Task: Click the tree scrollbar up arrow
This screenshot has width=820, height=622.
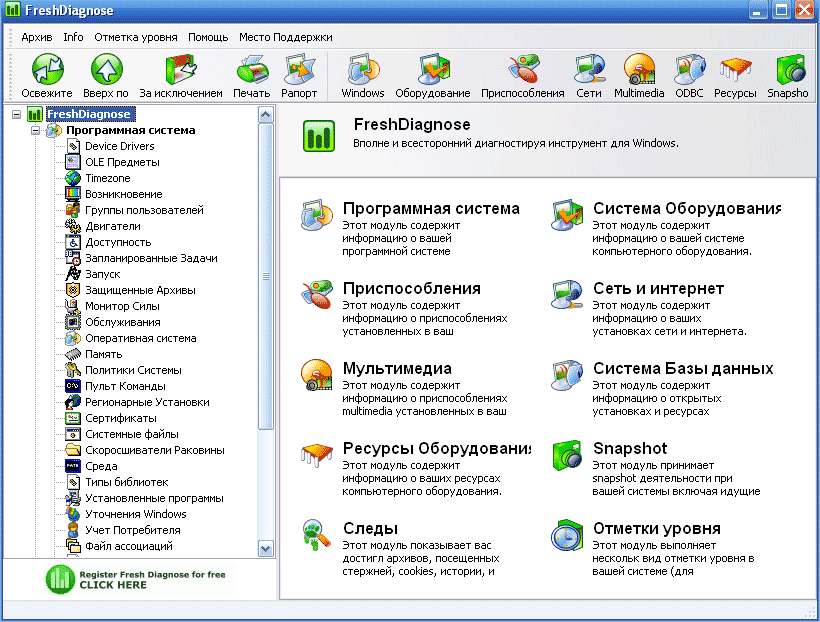Action: tap(266, 115)
